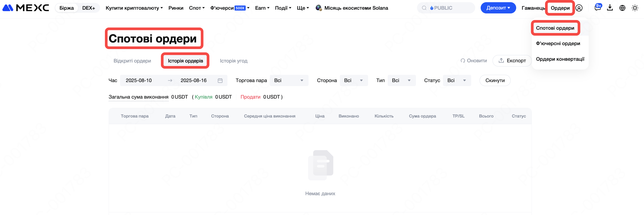Expand the Сторона filter dropdown

[x=354, y=80]
